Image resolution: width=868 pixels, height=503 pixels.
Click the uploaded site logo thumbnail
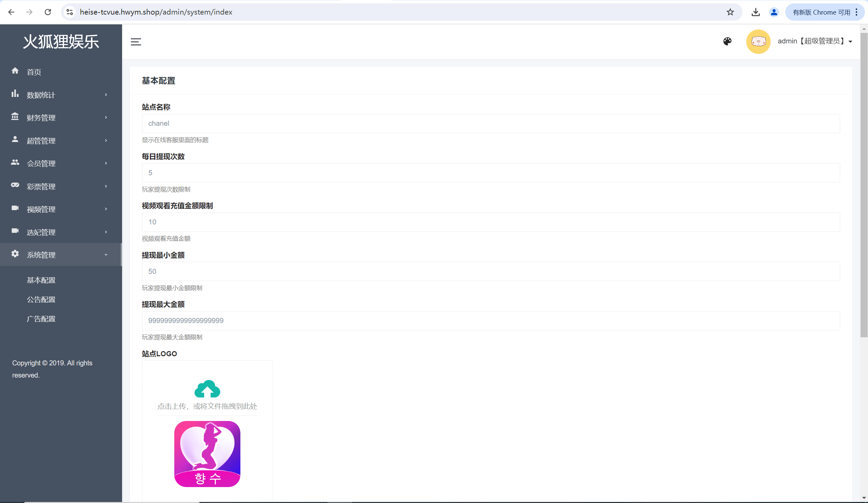click(207, 454)
